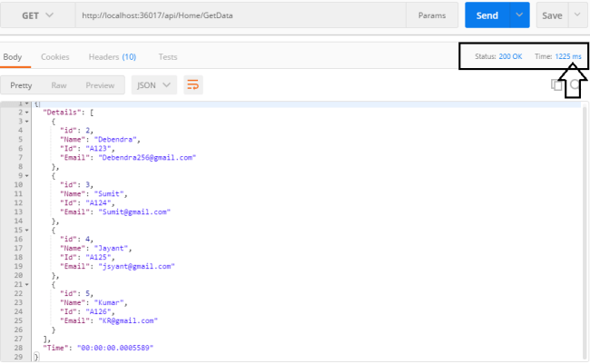Click the "Details" key on line 2
Viewport: 590px width, 364px height.
(x=62, y=113)
